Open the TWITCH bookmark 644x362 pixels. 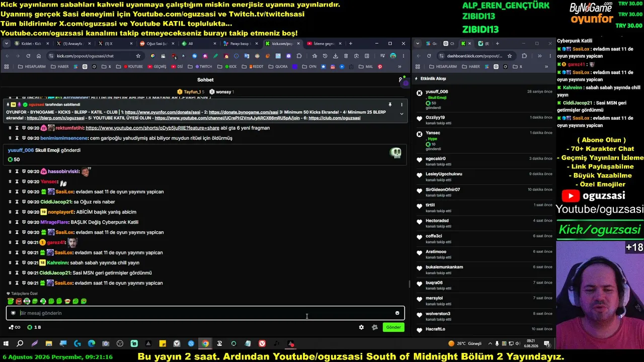pos(203,66)
